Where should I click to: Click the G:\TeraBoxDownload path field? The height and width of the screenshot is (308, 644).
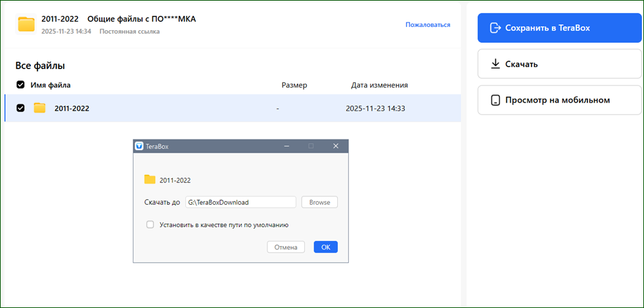241,202
